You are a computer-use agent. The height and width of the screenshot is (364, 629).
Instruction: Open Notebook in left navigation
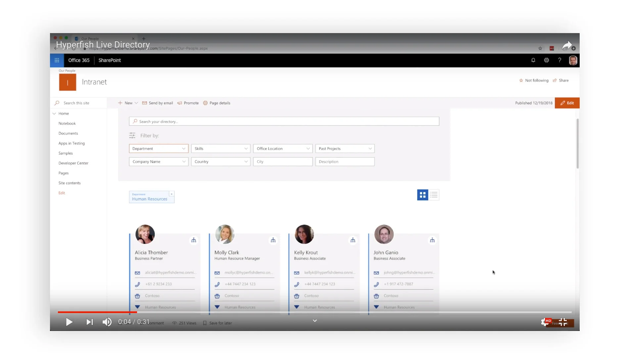pyautogui.click(x=67, y=123)
